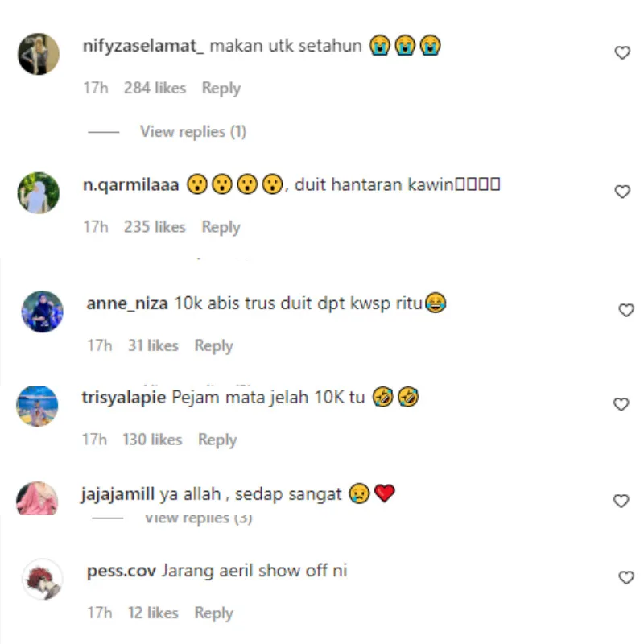View 130 likes on trisyalapie's comment
This screenshot has width=644, height=644.
[x=152, y=440]
